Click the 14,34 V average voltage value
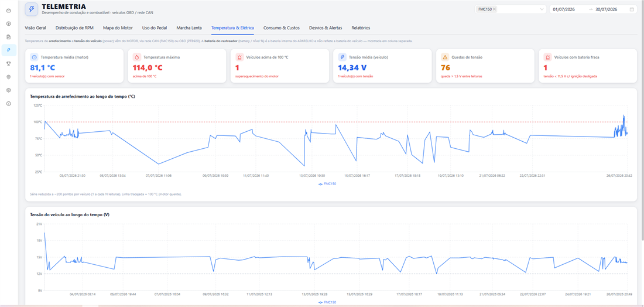Viewport: 644px width, 307px height. (x=352, y=67)
